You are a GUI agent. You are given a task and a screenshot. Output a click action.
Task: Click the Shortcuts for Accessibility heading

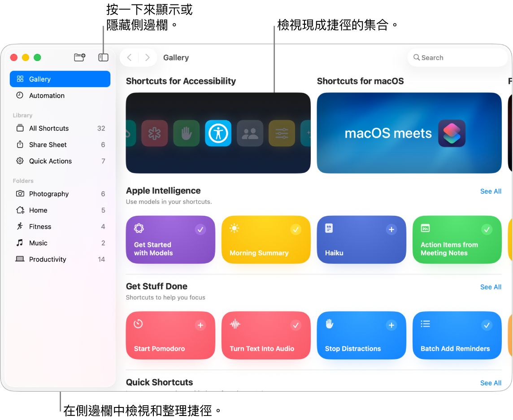(x=181, y=81)
